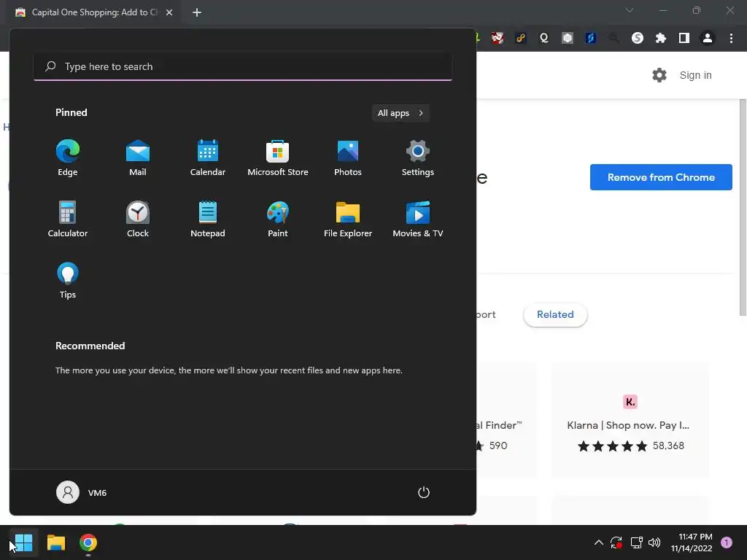Open the Chrome profile avatar menu
747x560 pixels.
pos(708,38)
